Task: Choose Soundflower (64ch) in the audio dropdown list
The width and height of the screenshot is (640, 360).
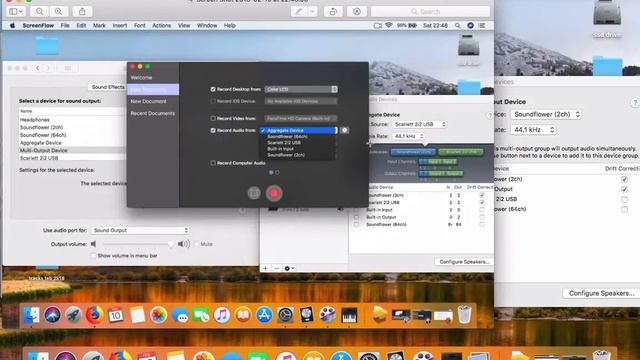Action: (298, 136)
